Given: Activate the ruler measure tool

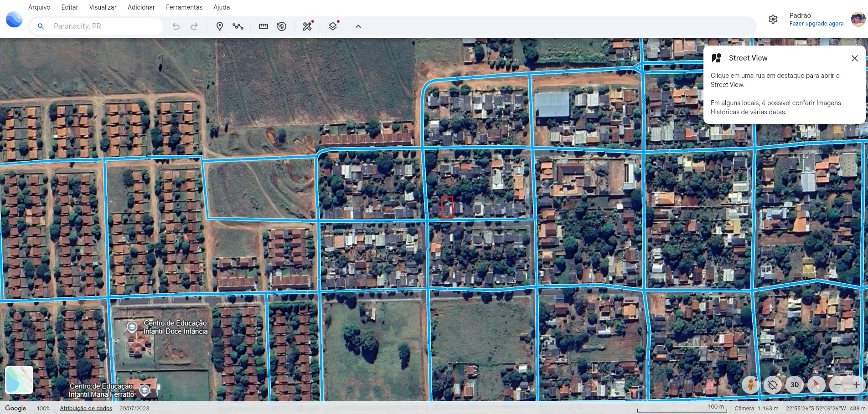Looking at the screenshot, I should click(x=263, y=26).
